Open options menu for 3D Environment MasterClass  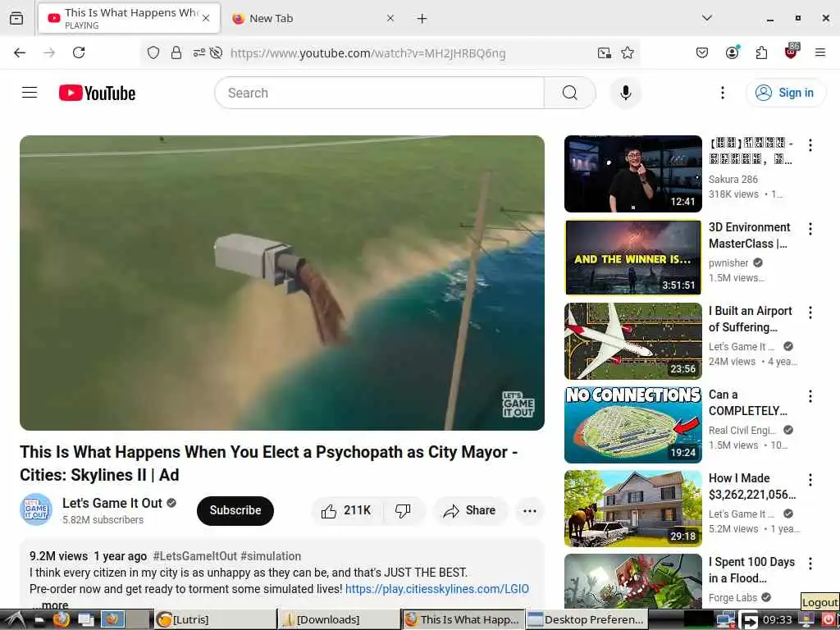pos(810,229)
